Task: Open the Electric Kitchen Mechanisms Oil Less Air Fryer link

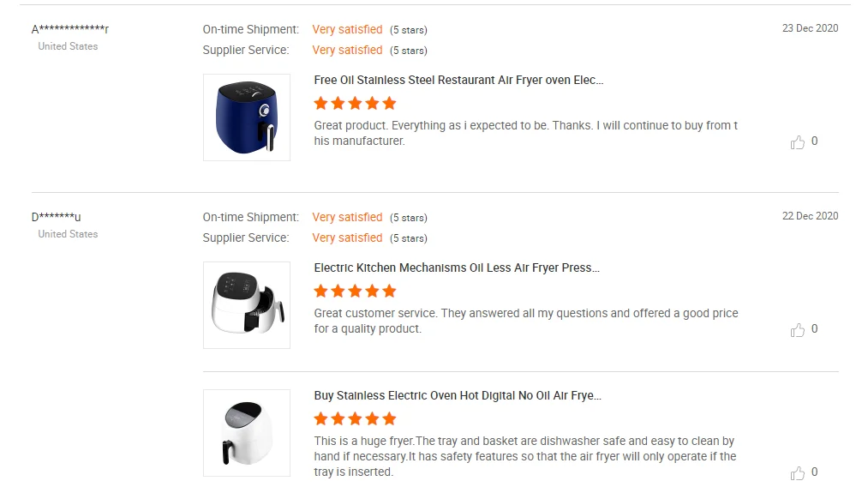Action: click(x=457, y=268)
